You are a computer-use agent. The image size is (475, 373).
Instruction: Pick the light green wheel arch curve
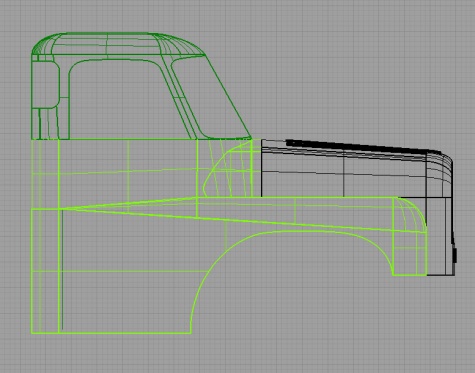point(292,282)
